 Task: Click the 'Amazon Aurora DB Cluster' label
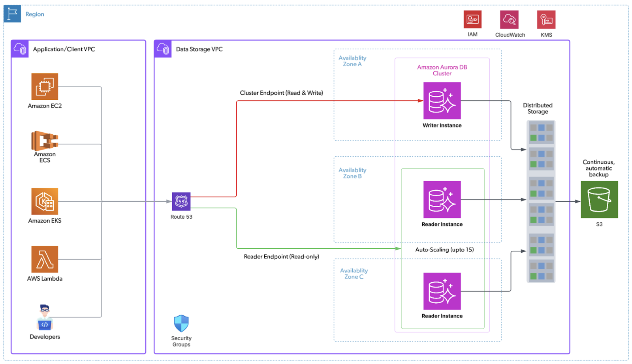[442, 70]
